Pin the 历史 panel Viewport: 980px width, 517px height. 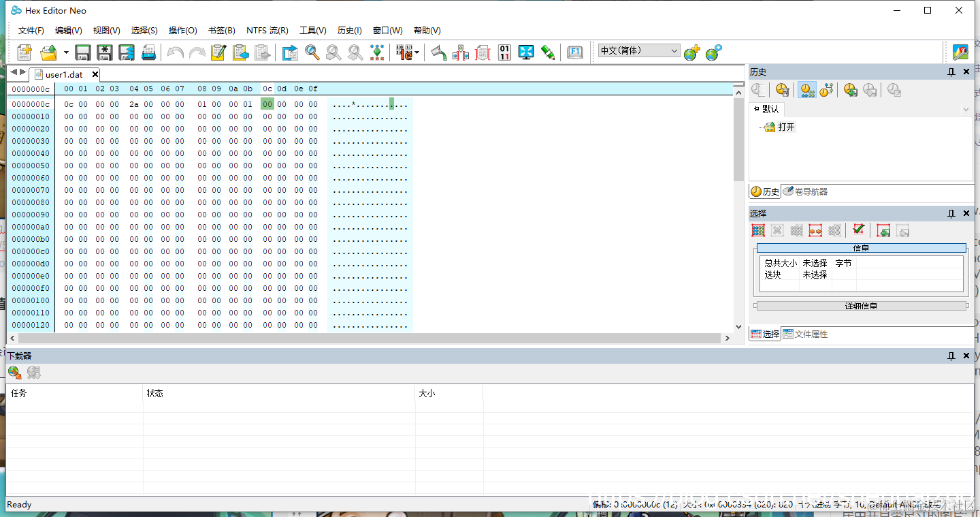coord(951,72)
